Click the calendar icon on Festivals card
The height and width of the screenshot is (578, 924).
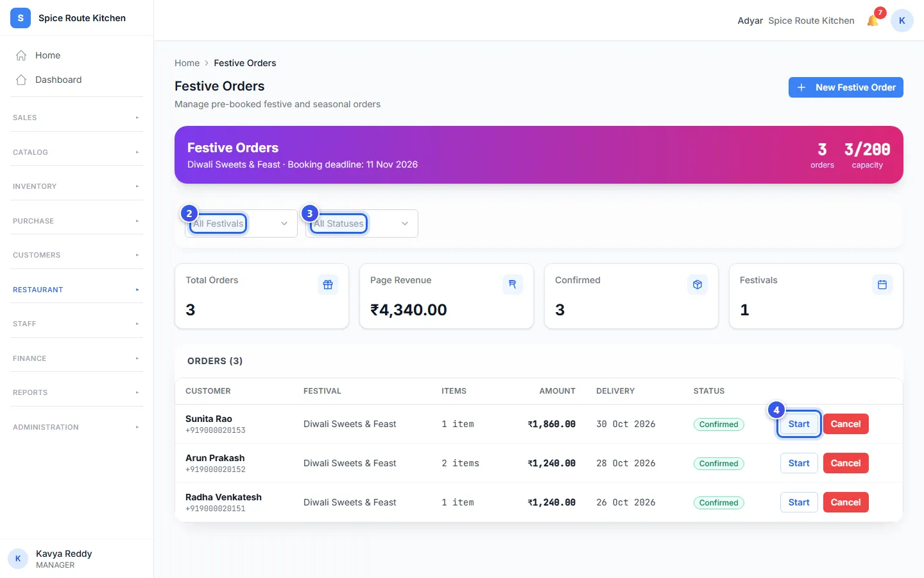(882, 285)
